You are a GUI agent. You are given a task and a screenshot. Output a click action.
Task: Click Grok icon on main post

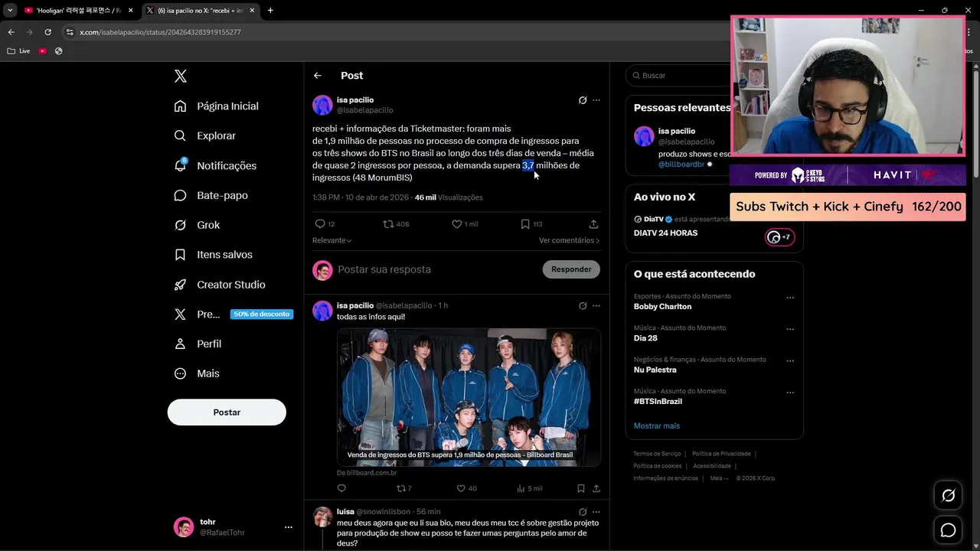point(583,100)
